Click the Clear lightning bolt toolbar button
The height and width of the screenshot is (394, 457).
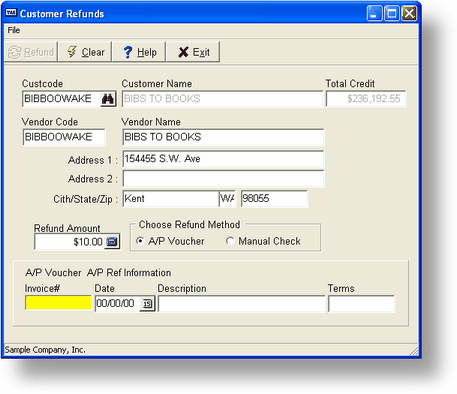pos(85,52)
